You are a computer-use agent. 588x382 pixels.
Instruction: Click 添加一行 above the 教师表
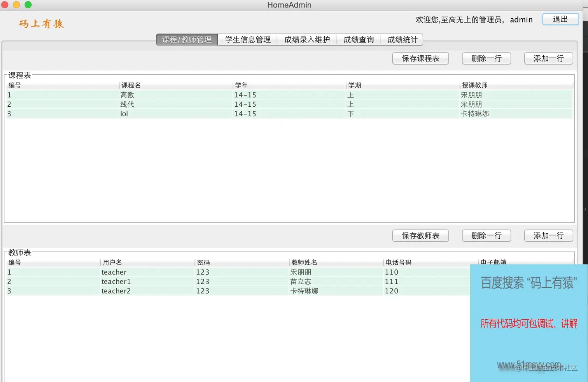click(x=548, y=236)
